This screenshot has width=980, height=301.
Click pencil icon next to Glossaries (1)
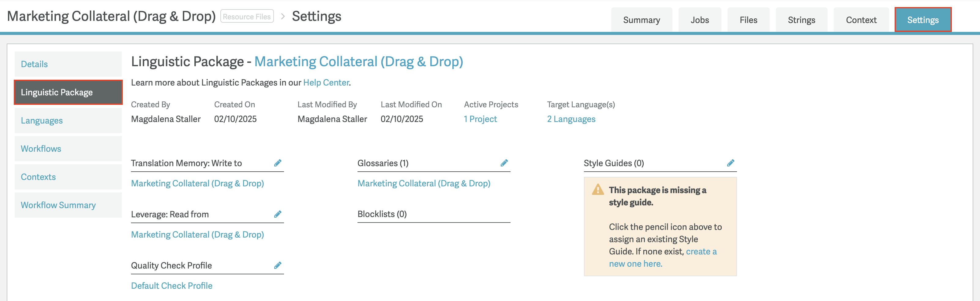click(x=504, y=163)
